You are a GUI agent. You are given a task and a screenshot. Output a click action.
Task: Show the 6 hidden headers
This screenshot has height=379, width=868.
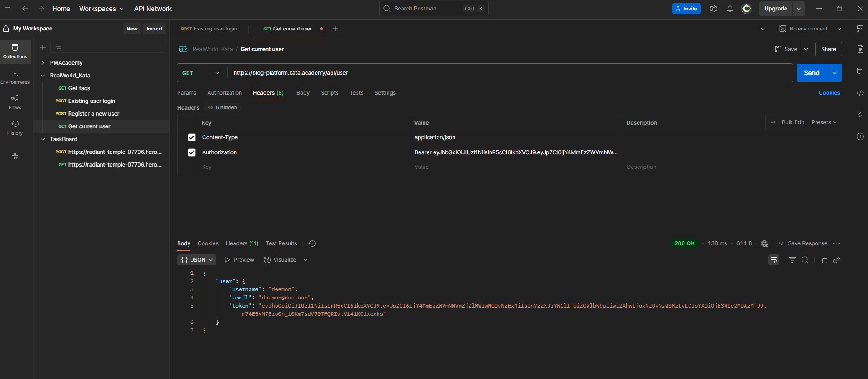coord(222,107)
